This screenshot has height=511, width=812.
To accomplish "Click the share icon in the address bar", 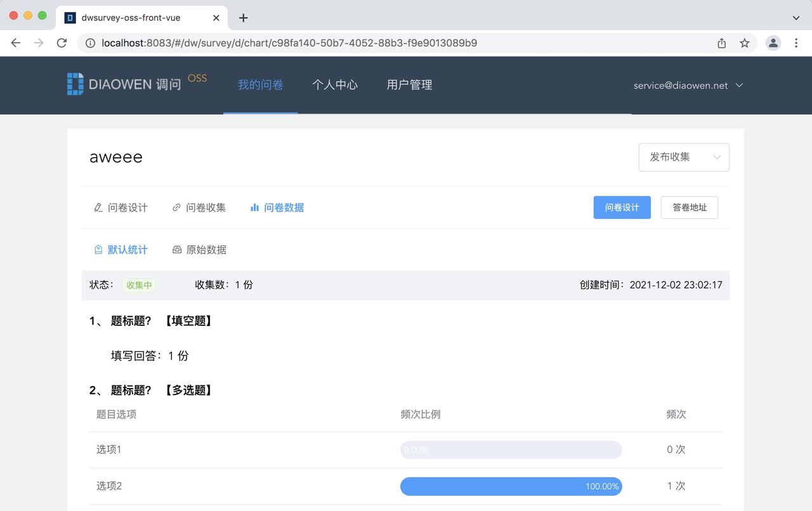I will (721, 42).
